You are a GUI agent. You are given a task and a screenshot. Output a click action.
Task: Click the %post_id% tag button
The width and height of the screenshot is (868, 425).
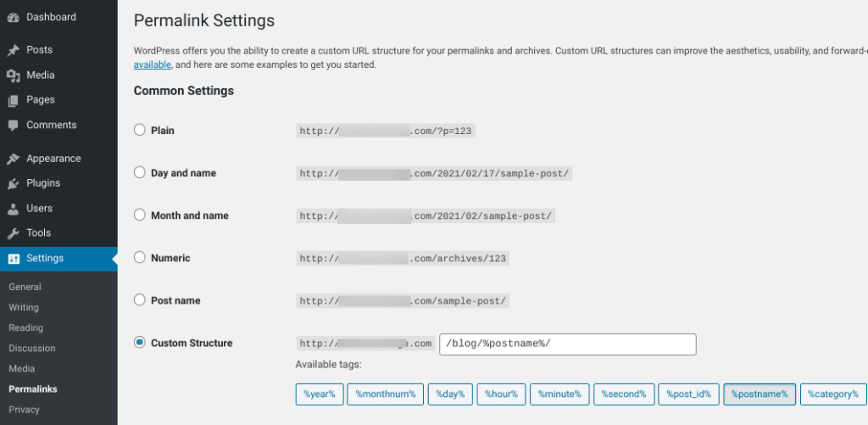point(688,394)
